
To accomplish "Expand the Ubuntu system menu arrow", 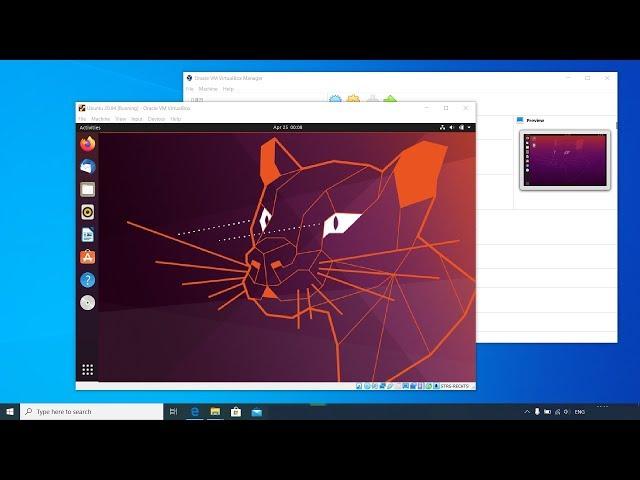I will (469, 128).
